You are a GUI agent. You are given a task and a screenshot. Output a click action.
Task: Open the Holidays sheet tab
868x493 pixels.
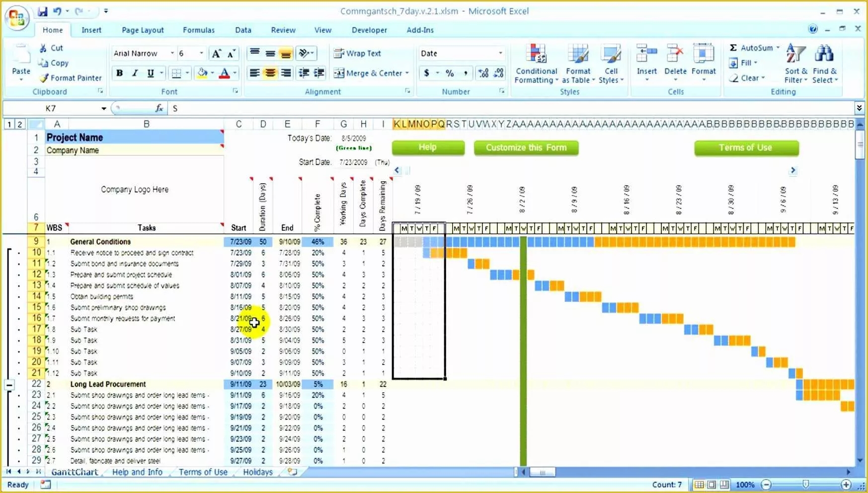point(257,472)
